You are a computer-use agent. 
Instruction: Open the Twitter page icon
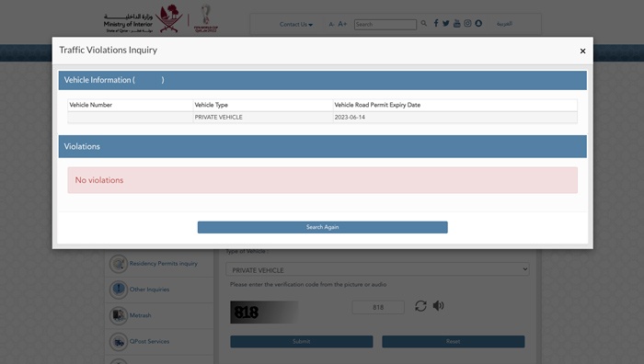446,23
